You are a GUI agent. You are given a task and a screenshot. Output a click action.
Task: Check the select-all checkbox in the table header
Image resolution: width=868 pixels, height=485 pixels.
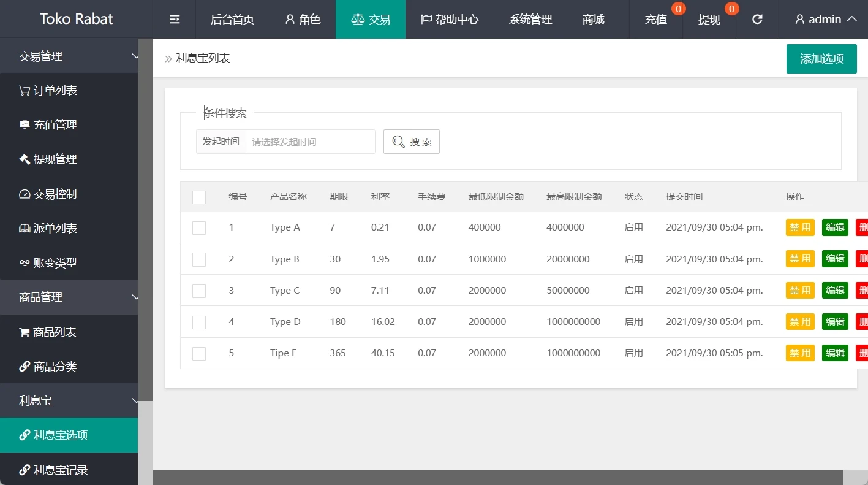pyautogui.click(x=198, y=197)
